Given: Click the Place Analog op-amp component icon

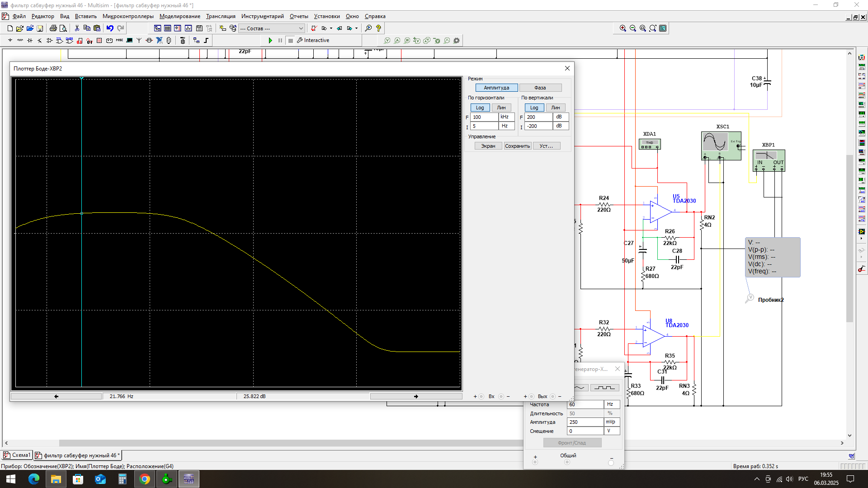Looking at the screenshot, I should point(50,40).
